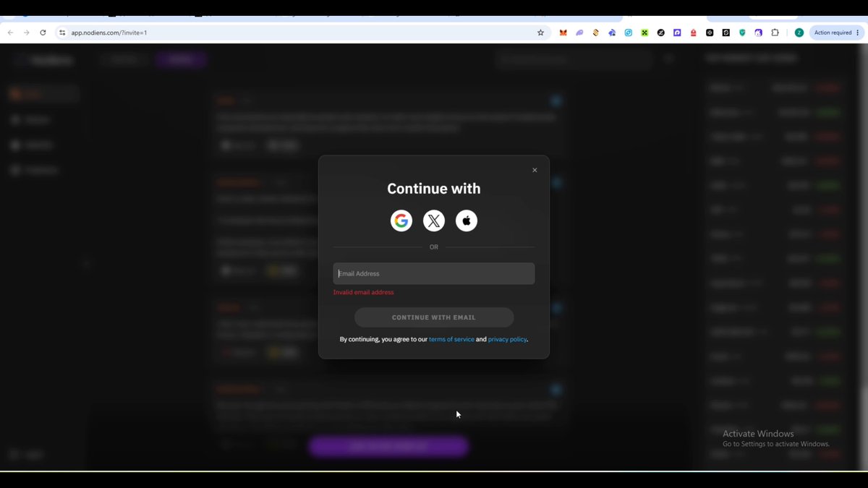Focus the Email Address field
The image size is (868, 488).
[434, 273]
